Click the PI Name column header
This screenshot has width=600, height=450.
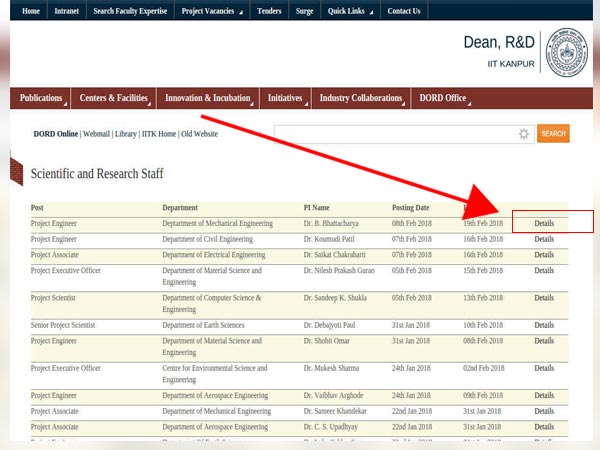tap(316, 208)
